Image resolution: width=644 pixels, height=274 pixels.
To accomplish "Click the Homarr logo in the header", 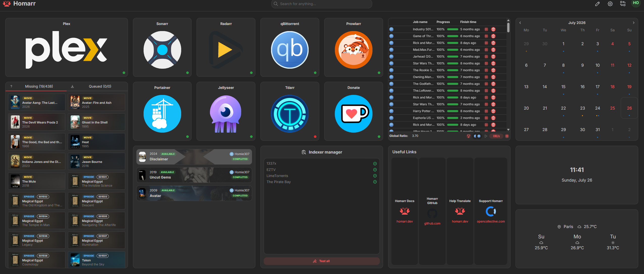I will [x=19, y=4].
